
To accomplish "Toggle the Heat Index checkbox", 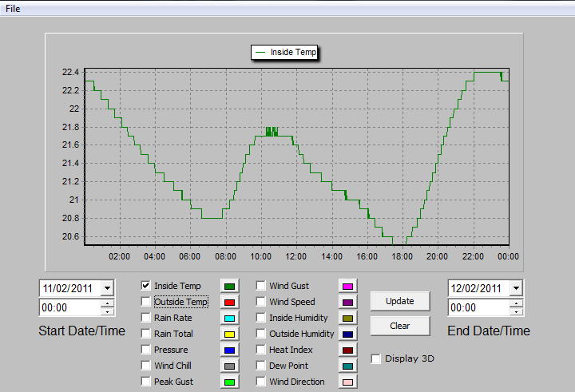I will coord(260,350).
